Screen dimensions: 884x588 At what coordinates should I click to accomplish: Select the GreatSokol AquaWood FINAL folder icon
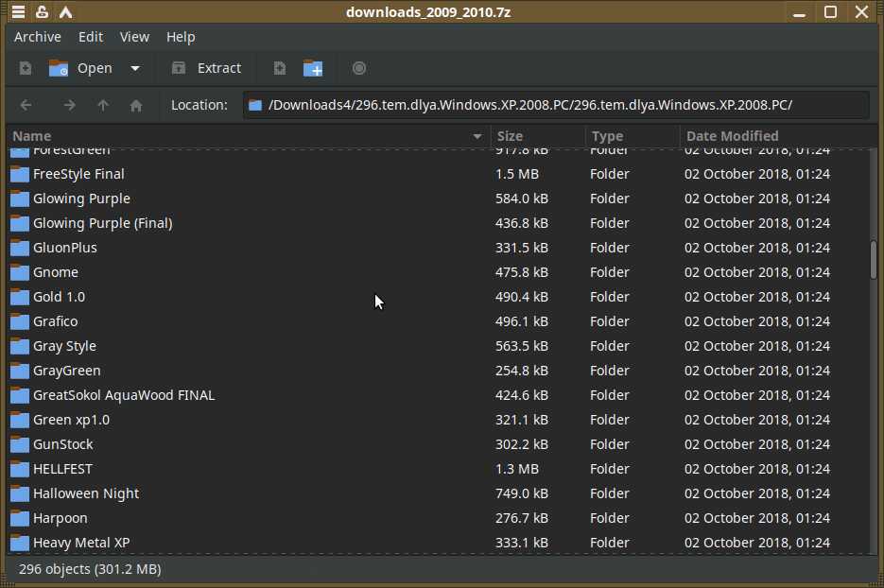point(20,395)
